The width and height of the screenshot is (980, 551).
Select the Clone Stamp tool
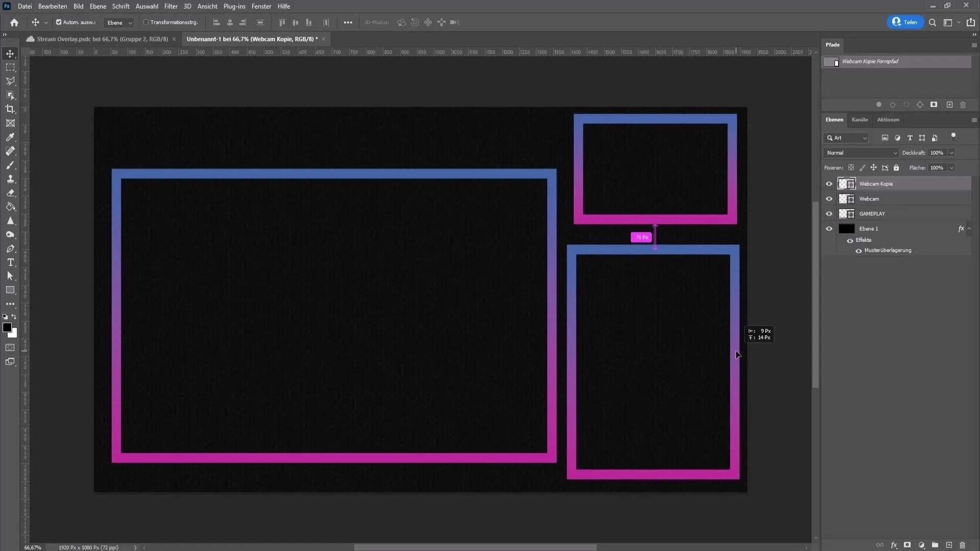[10, 179]
